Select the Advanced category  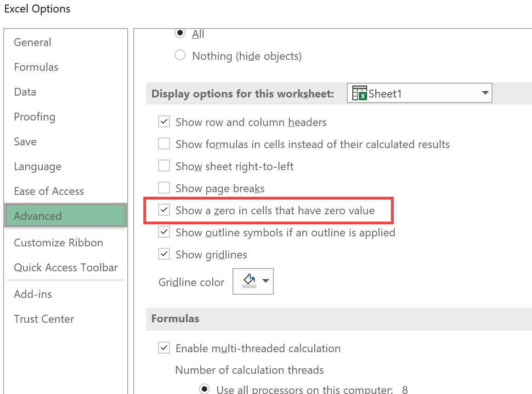point(66,216)
